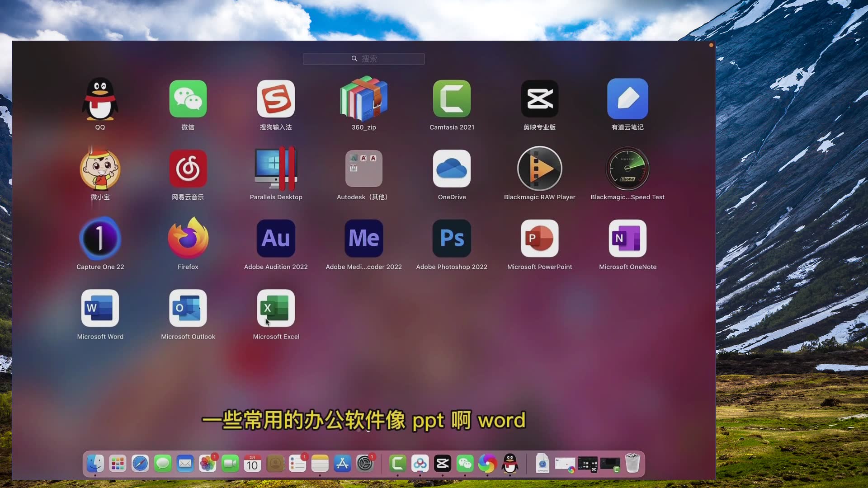This screenshot has width=868, height=488.
Task: Open QQ from Launchpad
Action: point(100,99)
